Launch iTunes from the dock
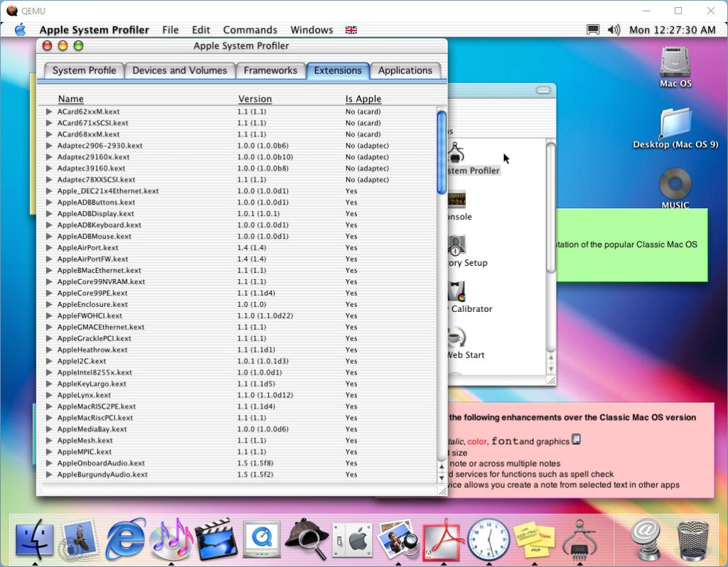 (171, 539)
